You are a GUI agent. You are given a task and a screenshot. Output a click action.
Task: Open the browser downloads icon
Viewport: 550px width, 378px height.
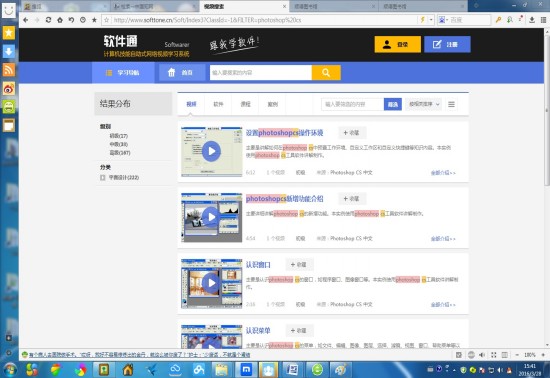(x=532, y=20)
